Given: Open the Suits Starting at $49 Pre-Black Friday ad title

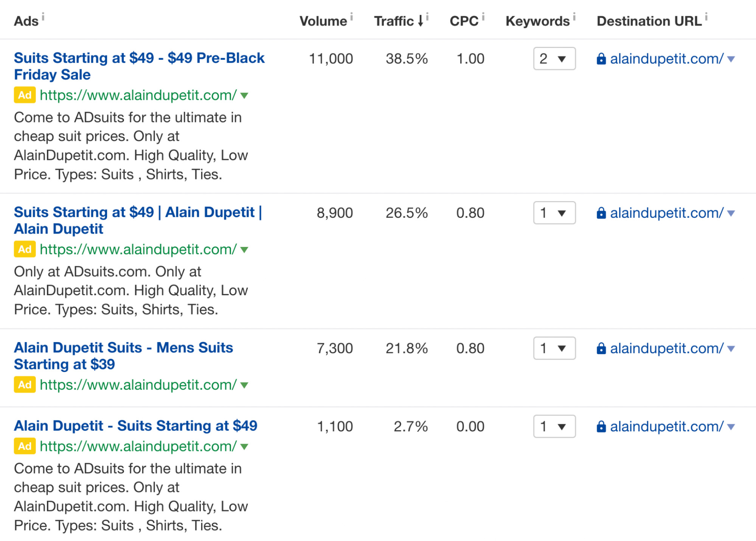Looking at the screenshot, I should (139, 58).
